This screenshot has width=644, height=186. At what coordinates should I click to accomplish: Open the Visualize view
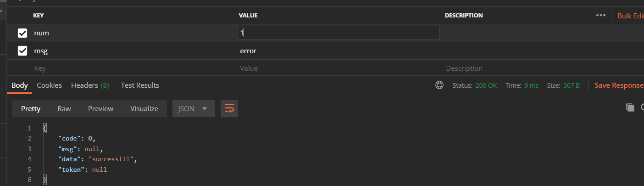click(x=144, y=109)
